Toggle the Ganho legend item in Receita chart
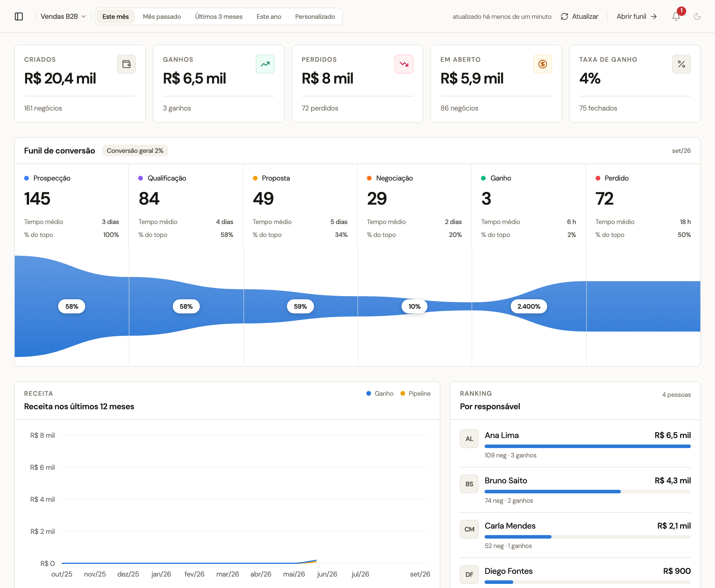 [380, 394]
